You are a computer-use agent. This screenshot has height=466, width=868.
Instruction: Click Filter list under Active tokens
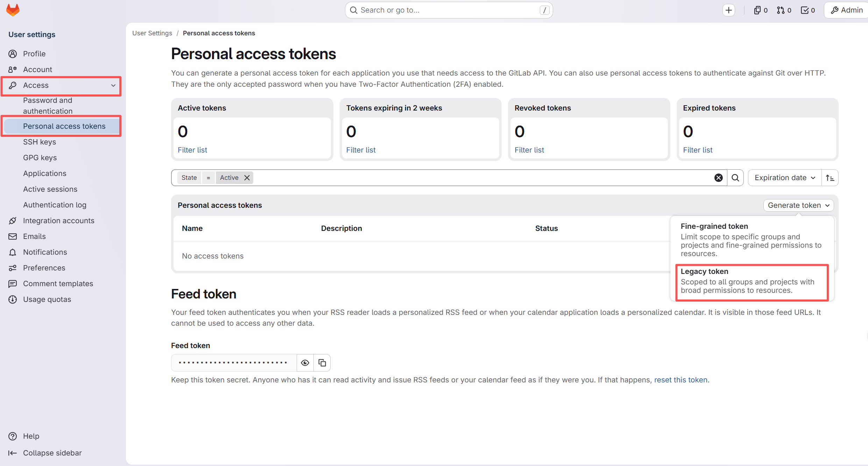tap(192, 150)
